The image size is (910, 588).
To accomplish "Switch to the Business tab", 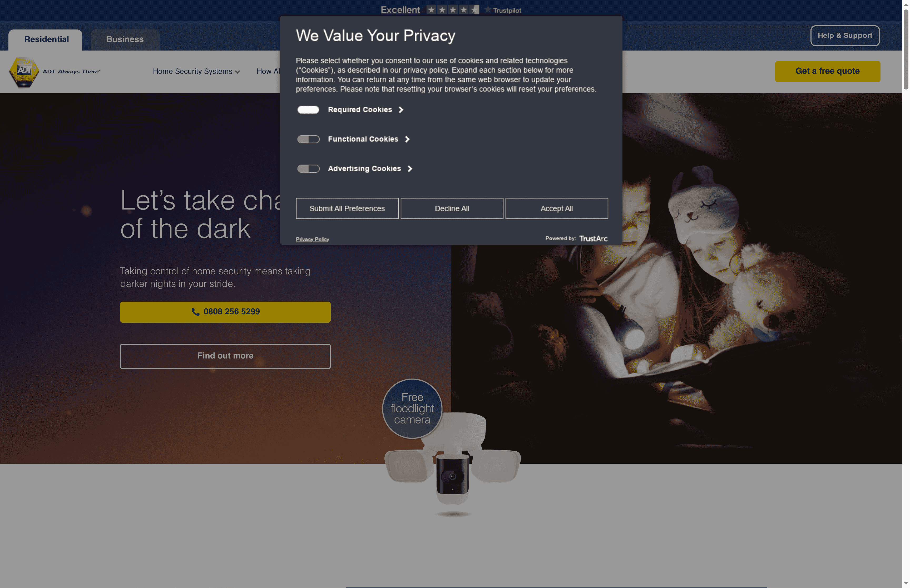I will [x=125, y=39].
